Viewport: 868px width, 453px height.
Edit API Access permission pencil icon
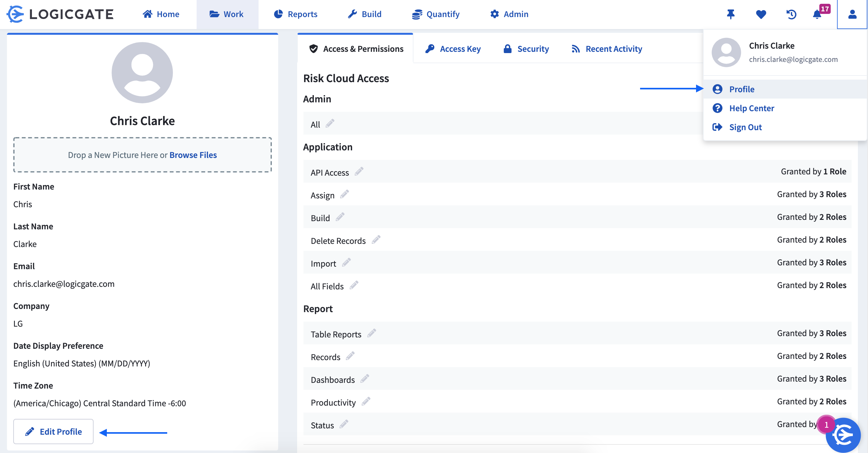point(359,171)
